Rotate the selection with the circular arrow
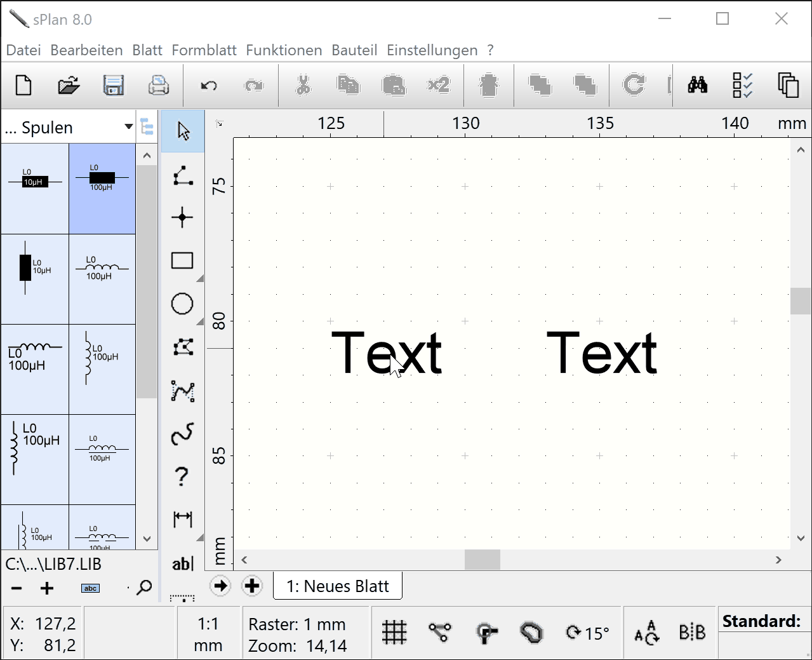 634,85
